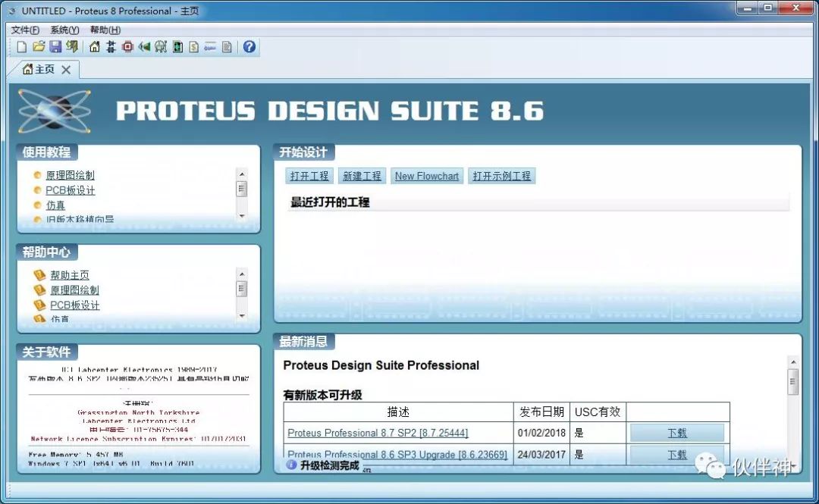
Task: Close the 主页 tab with its X
Action: (x=66, y=70)
